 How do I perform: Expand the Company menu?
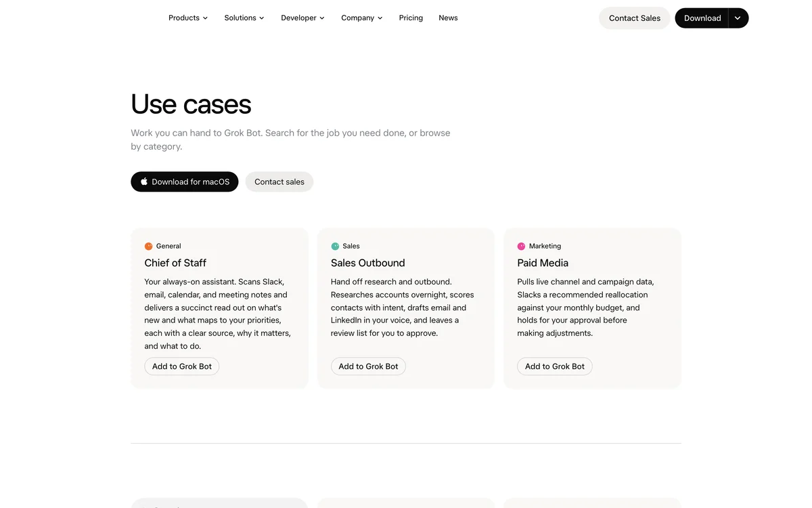pos(362,18)
